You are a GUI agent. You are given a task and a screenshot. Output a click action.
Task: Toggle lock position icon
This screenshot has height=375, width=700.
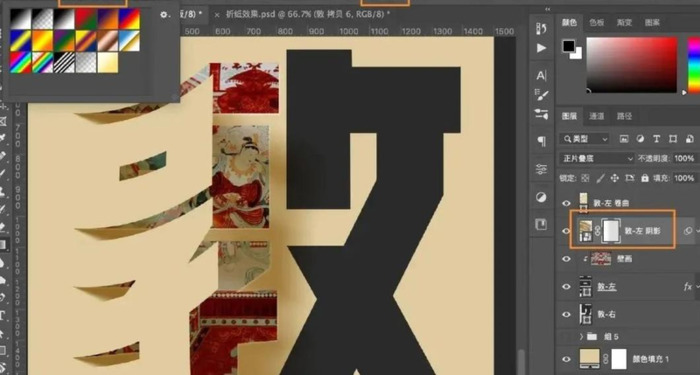pyautogui.click(x=615, y=178)
